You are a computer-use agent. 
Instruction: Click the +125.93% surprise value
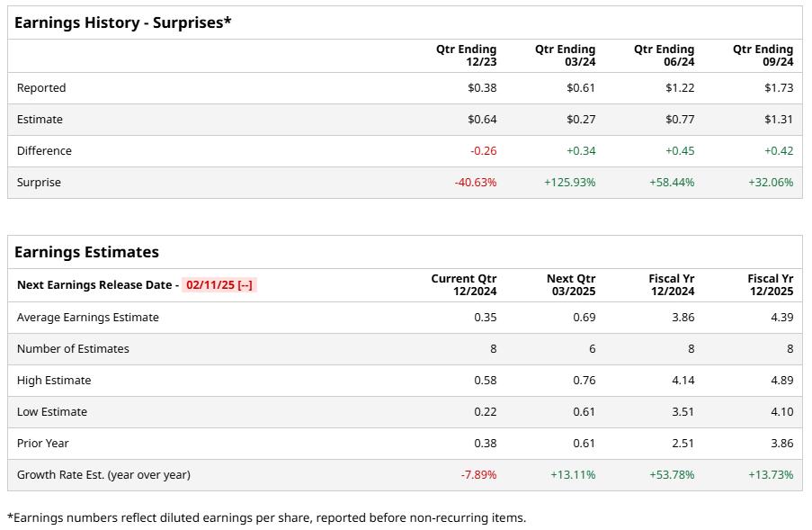point(569,183)
